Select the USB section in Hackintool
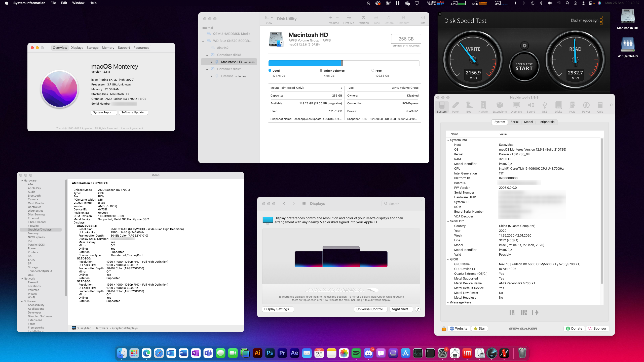This screenshot has height=362, width=644. [545, 107]
